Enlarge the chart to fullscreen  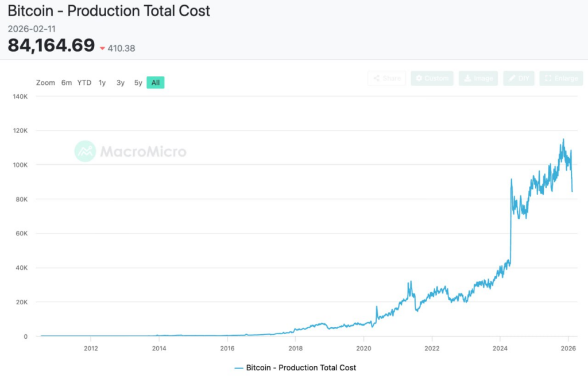(x=561, y=79)
